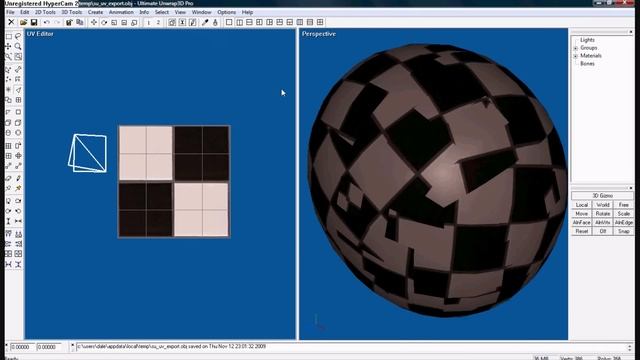Image resolution: width=640 pixels, height=360 pixels.
Task: Set gizmo to Free mode
Action: pos(623,205)
